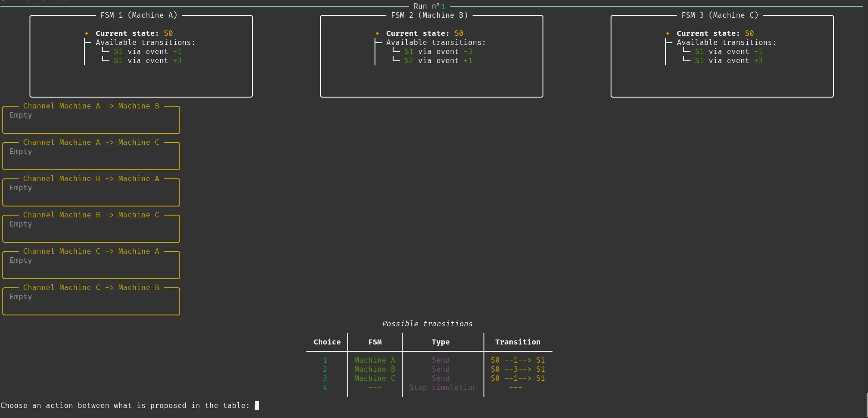This screenshot has height=418, width=868.
Task: Click the orange diamond bullet in FSM 1
Action: [x=87, y=34]
